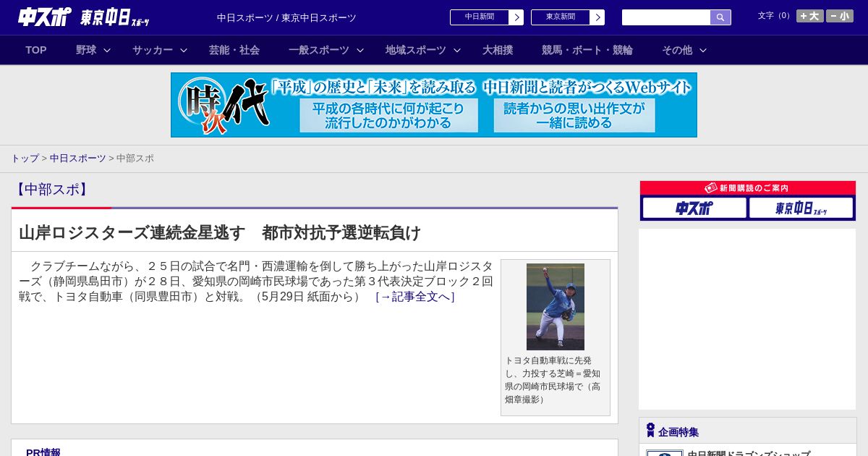The height and width of the screenshot is (456, 868).
Task: Click 中日スポーツ breadcrumb link
Action: coord(78,159)
